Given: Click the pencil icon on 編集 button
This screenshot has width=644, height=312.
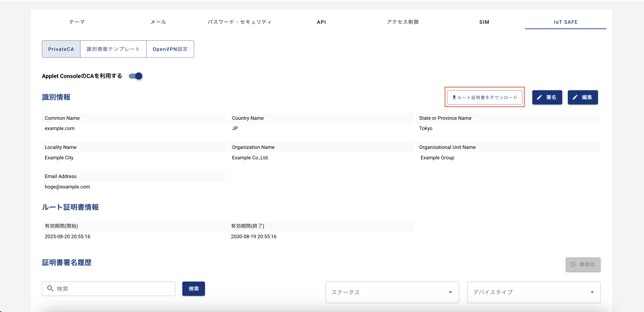Looking at the screenshot, I should click(x=575, y=97).
